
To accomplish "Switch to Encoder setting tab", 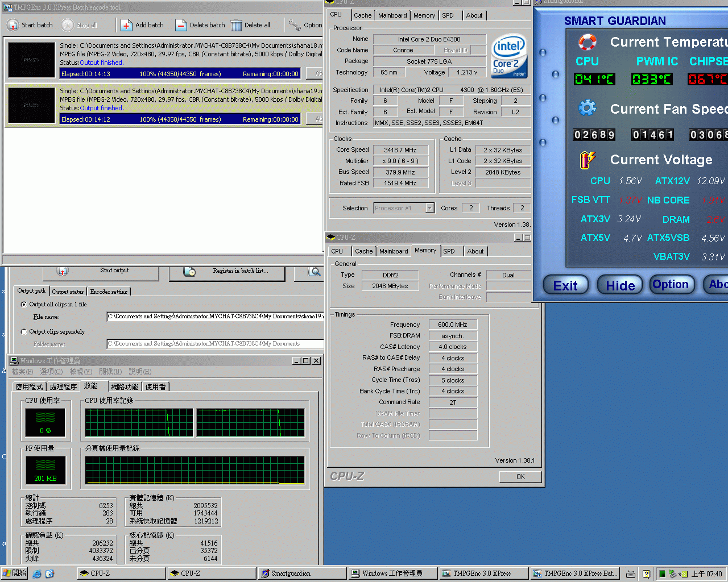I will (109, 292).
